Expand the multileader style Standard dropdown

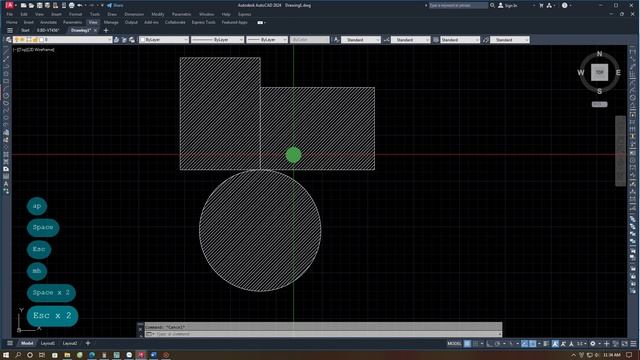pyautogui.click(x=527, y=40)
